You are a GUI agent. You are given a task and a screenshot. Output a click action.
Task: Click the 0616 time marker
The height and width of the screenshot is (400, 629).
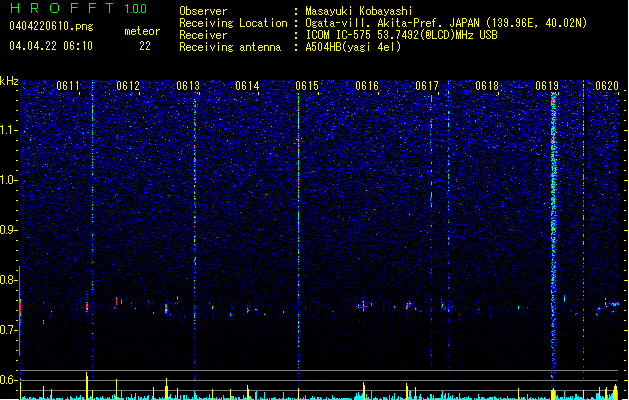367,86
